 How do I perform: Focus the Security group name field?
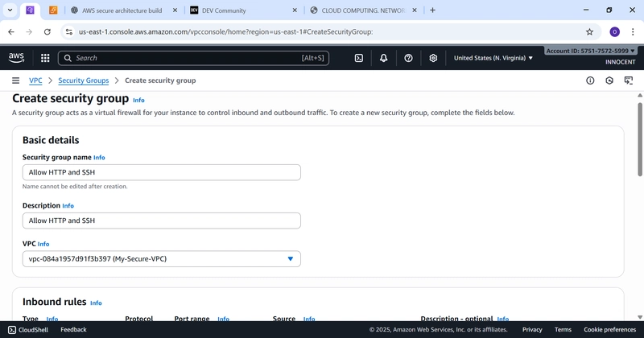162,172
